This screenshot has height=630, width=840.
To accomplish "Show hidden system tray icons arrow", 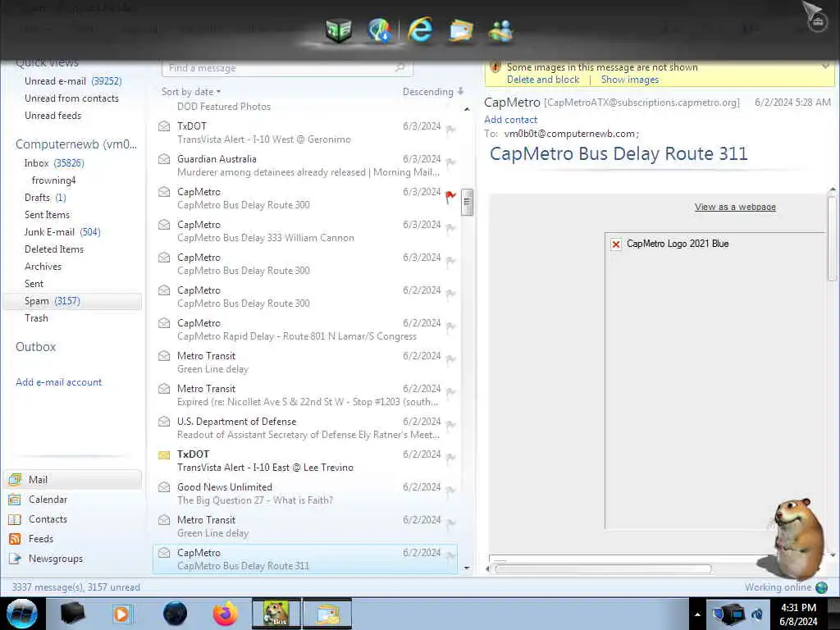I will click(x=697, y=614).
